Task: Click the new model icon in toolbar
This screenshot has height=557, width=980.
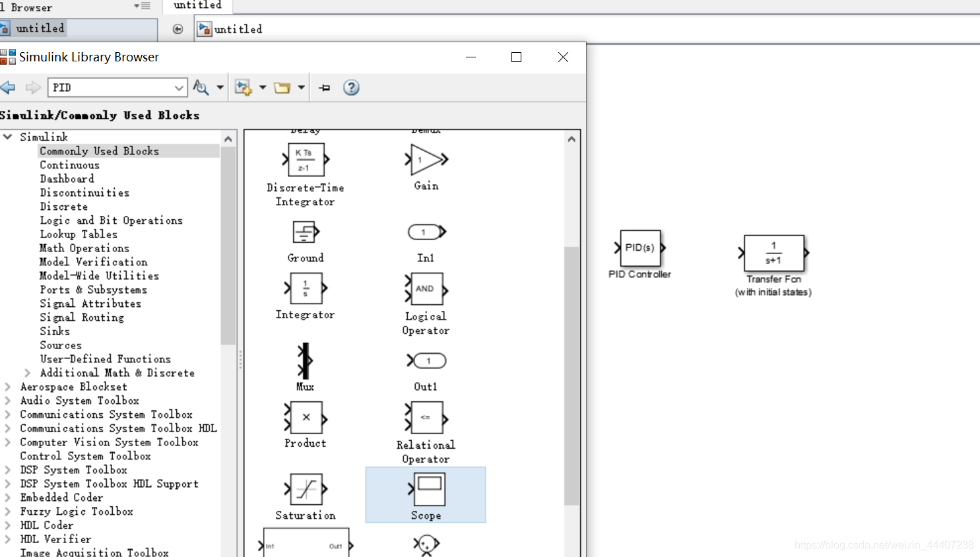Action: [x=243, y=87]
